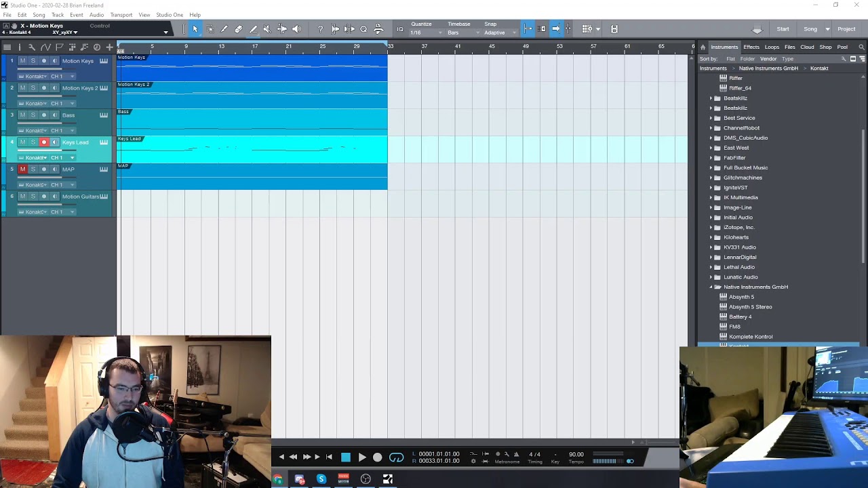Open Skype from the taskbar
The height and width of the screenshot is (488, 868).
[x=321, y=479]
